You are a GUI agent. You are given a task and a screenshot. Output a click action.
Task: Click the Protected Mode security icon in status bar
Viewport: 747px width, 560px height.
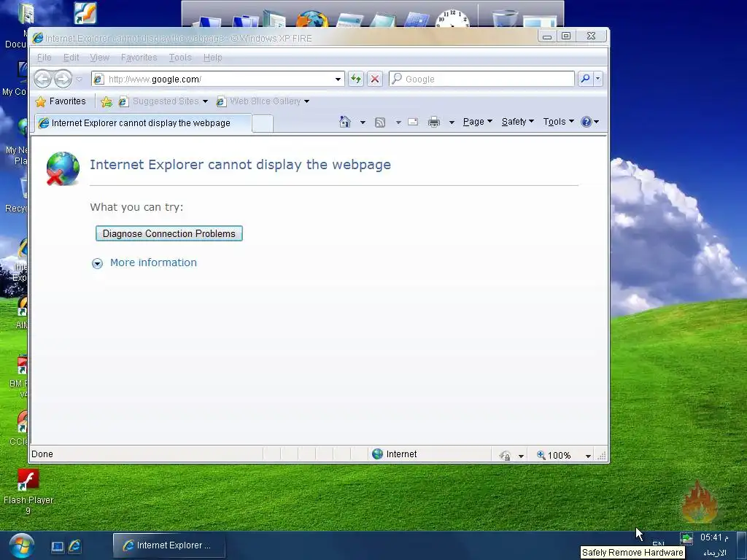point(505,456)
